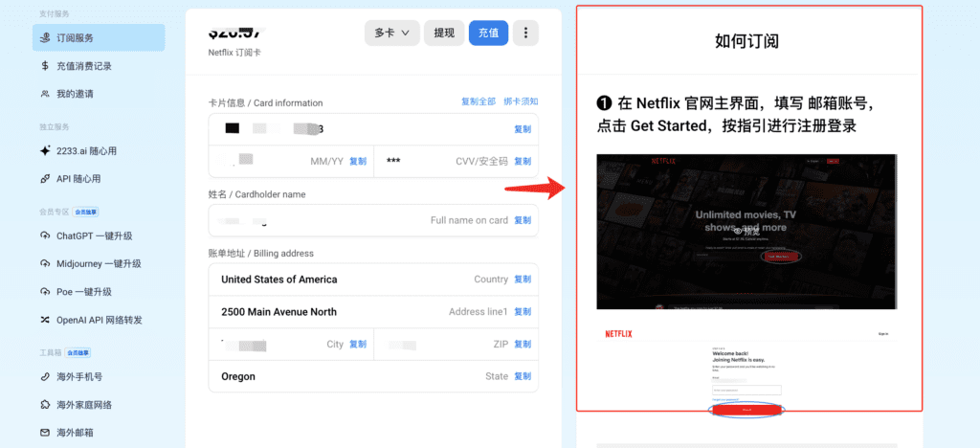Click the upload-cloud icon beside ChatGPT 一键升级

pos(45,236)
